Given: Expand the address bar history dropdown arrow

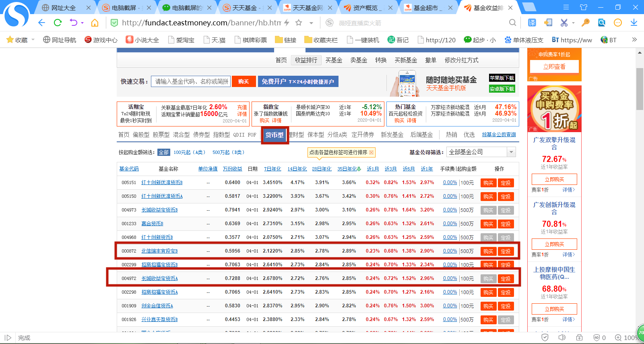Looking at the screenshot, I should click(311, 23).
